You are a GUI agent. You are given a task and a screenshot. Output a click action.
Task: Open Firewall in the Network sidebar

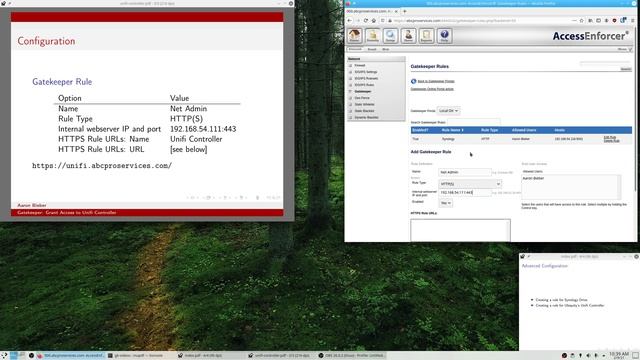click(x=360, y=65)
